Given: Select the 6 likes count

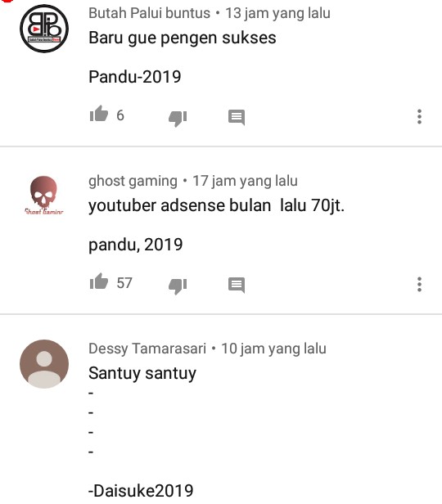Looking at the screenshot, I should tap(120, 115).
